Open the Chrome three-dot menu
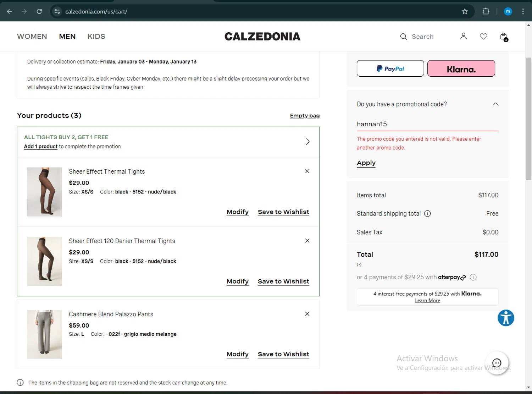532x394 pixels. point(523,11)
